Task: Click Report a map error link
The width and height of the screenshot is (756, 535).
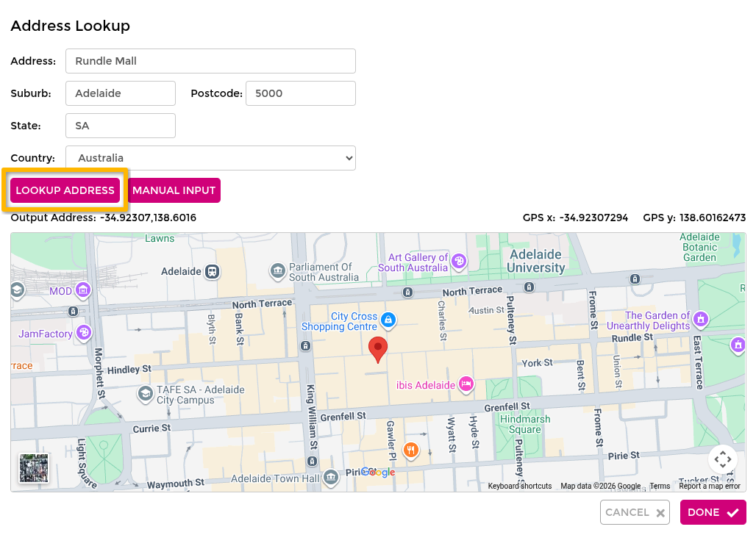Action: 710,486
